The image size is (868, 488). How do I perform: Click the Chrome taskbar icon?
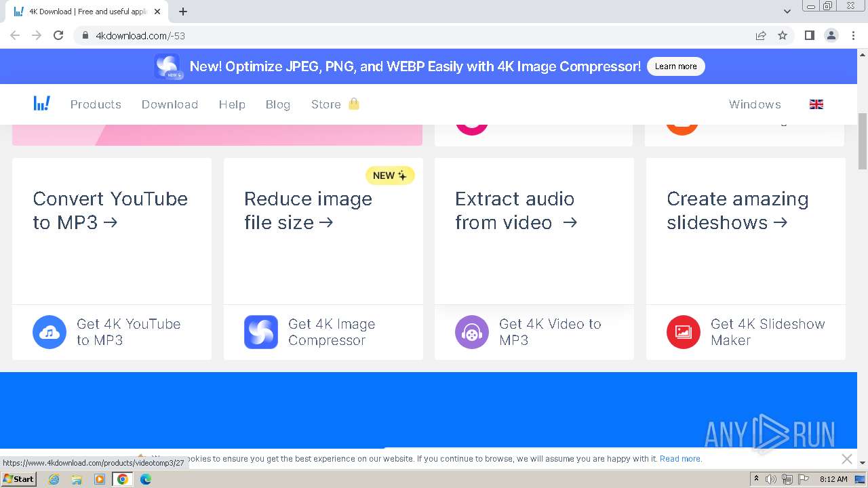coord(123,479)
